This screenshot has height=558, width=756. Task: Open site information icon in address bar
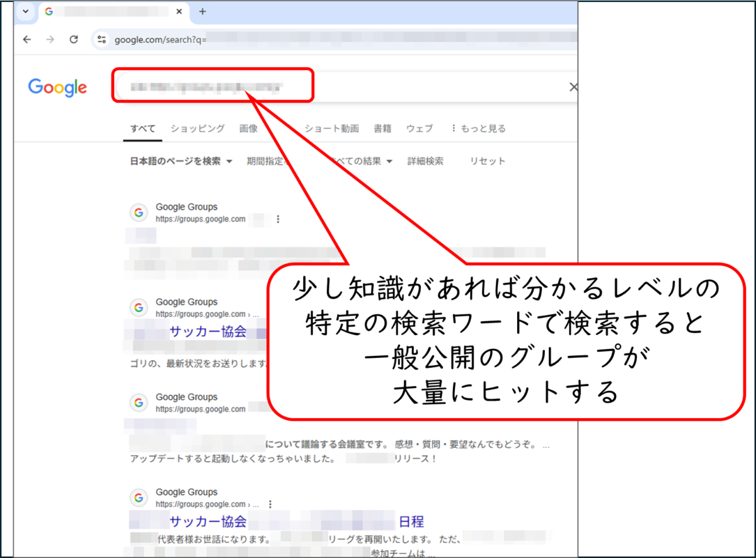click(x=102, y=40)
